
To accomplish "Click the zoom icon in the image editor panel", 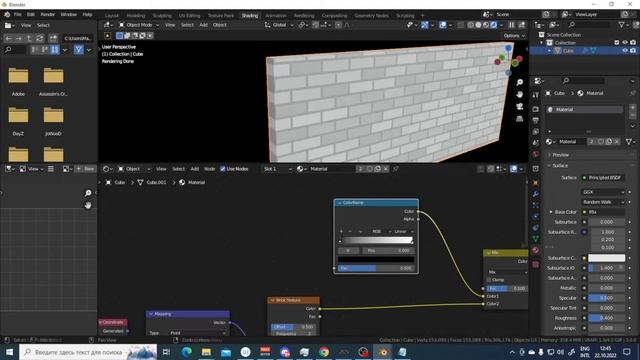I will click(88, 193).
